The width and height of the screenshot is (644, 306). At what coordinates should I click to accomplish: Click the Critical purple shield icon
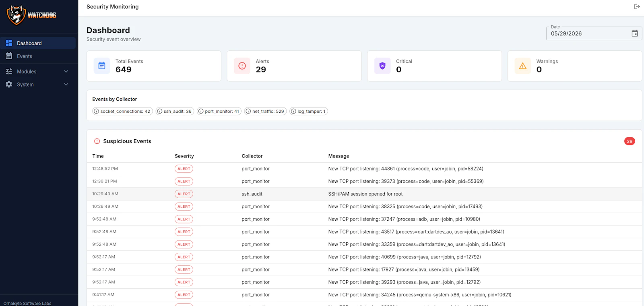[382, 66]
